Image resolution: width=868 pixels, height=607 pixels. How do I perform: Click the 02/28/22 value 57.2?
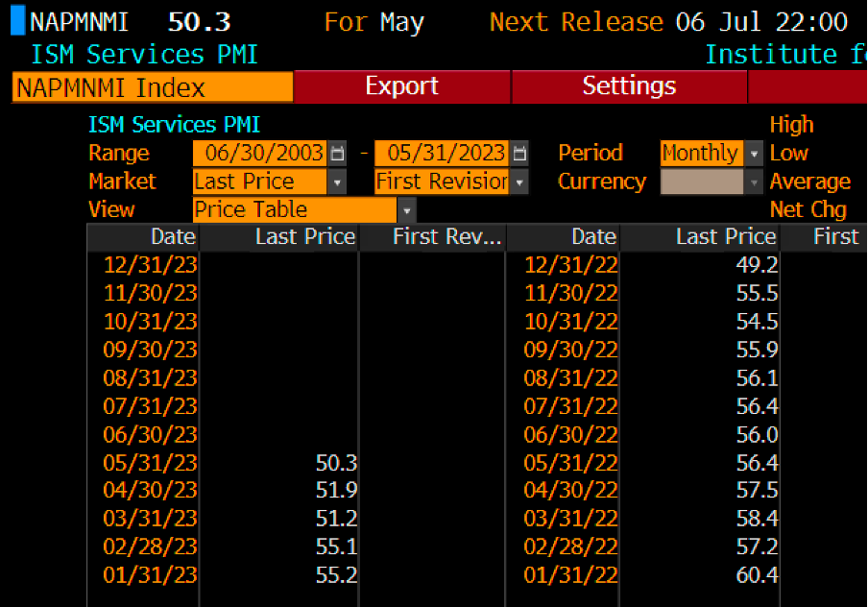click(758, 546)
